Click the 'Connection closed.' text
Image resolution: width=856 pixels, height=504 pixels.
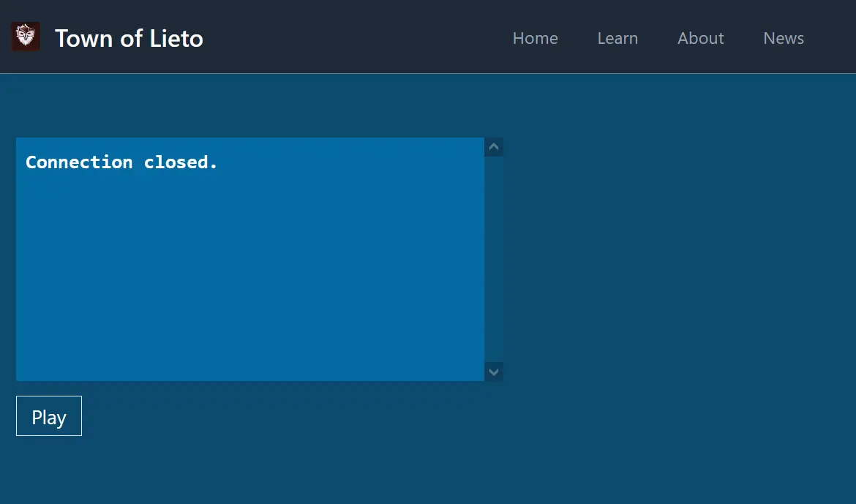tap(121, 162)
